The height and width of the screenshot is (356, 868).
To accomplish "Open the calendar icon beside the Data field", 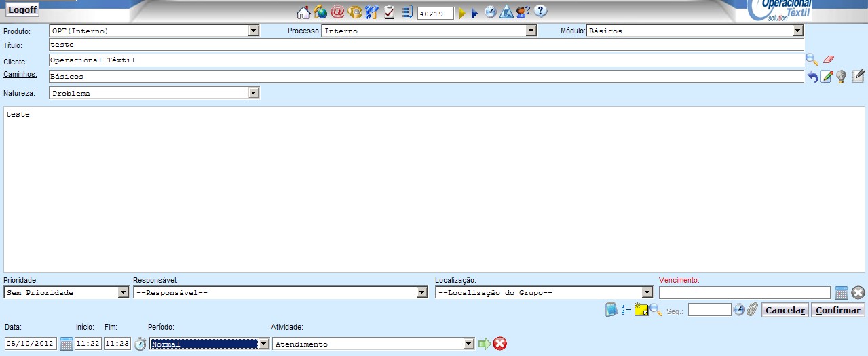I will (x=67, y=344).
